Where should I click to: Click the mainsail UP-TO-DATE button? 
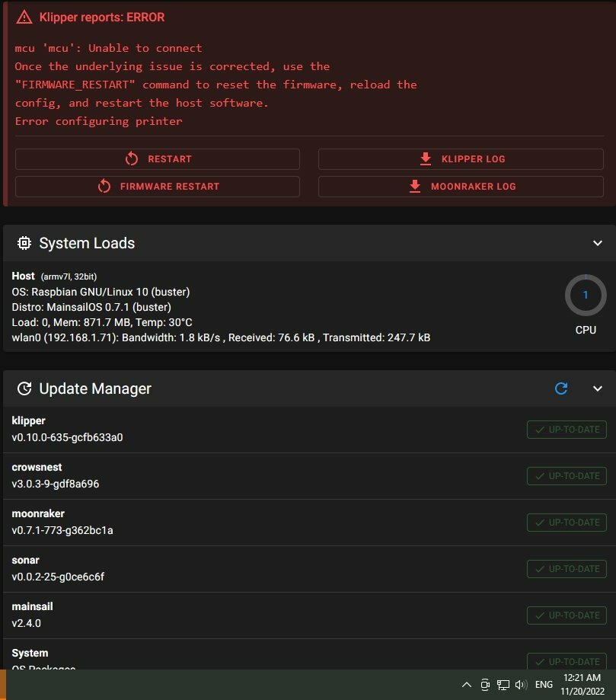point(567,615)
